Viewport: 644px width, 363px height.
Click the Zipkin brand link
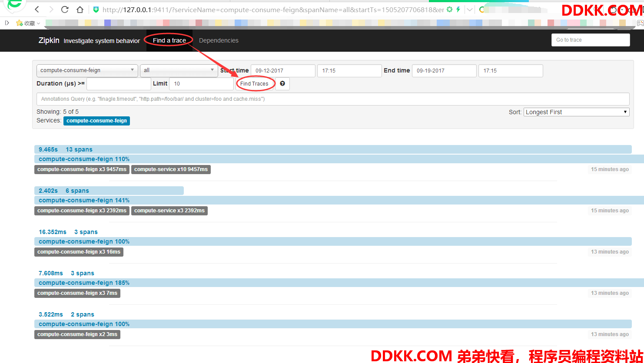(49, 40)
